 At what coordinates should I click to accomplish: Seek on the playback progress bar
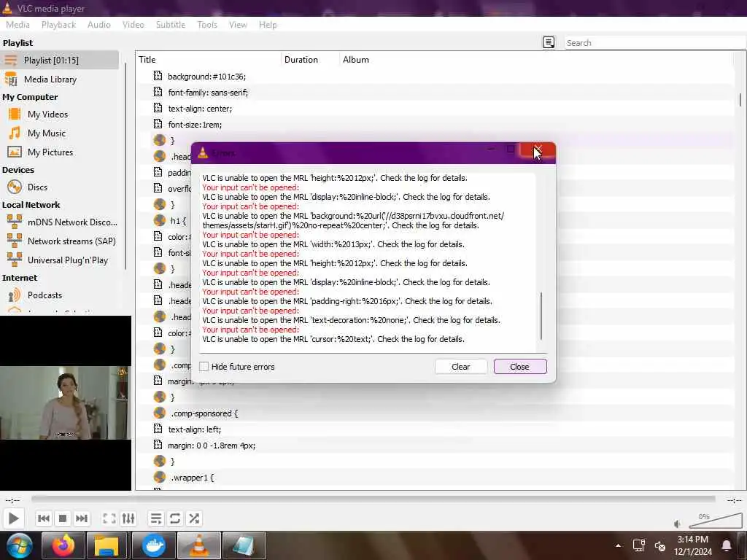click(373, 499)
